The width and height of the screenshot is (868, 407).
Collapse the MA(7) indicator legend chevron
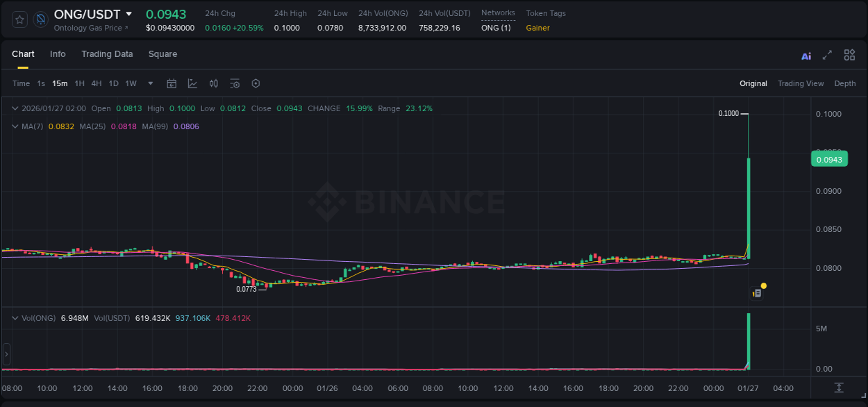click(15, 126)
